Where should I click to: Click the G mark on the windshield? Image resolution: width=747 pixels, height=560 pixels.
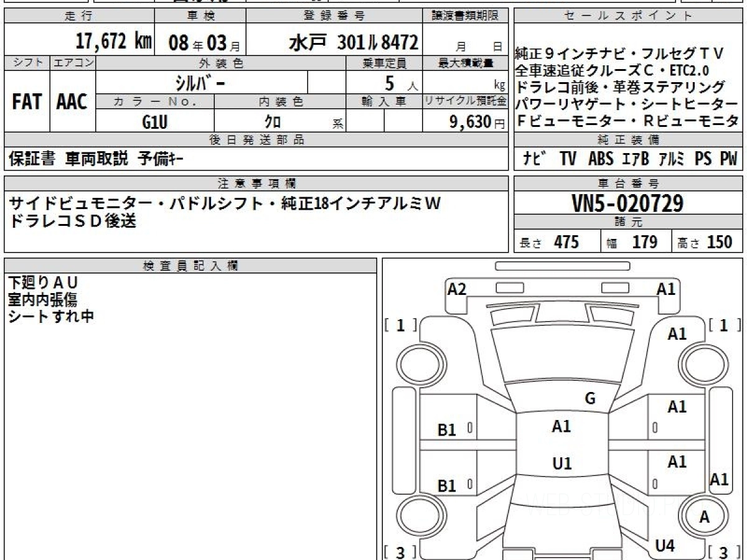coord(590,399)
